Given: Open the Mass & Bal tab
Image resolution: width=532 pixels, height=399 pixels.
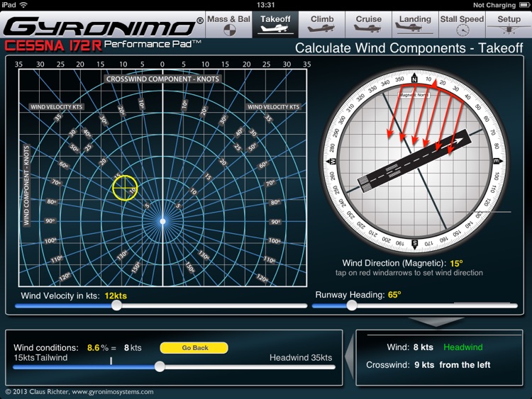Looking at the screenshot, I should pos(228,24).
